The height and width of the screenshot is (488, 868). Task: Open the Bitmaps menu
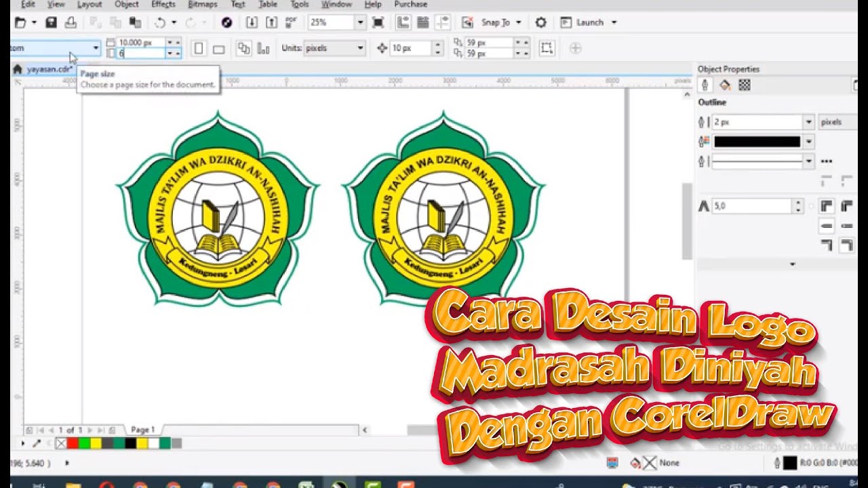[203, 4]
